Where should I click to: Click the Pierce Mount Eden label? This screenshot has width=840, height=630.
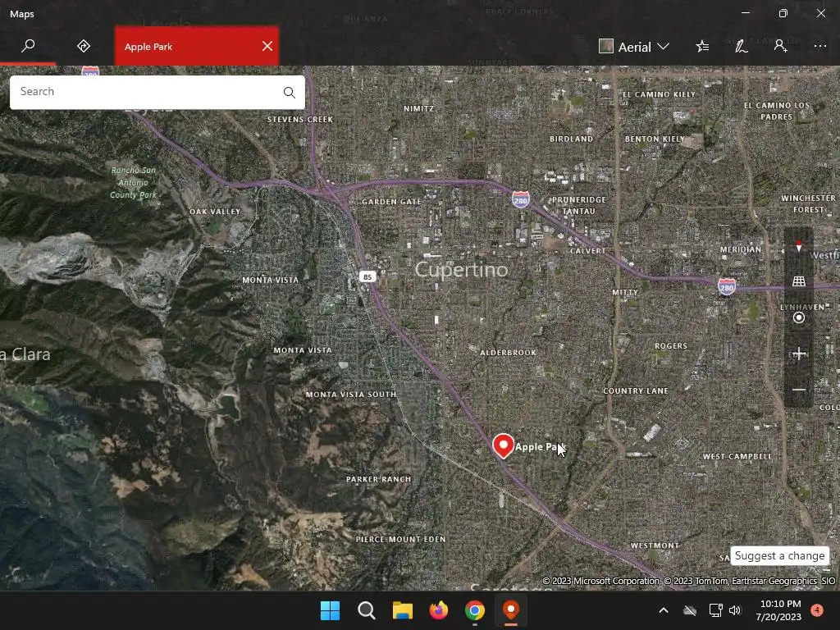pos(400,540)
